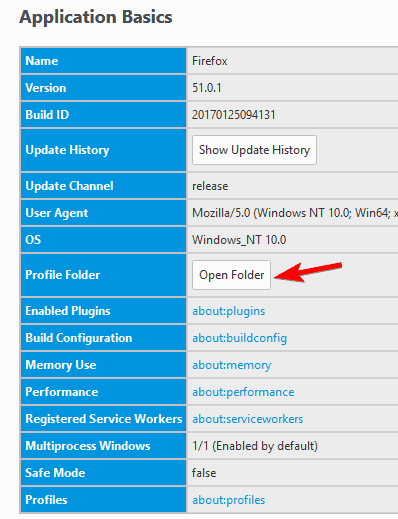Click the Enabled Plugins row label
The height and width of the screenshot is (519, 398).
click(68, 311)
